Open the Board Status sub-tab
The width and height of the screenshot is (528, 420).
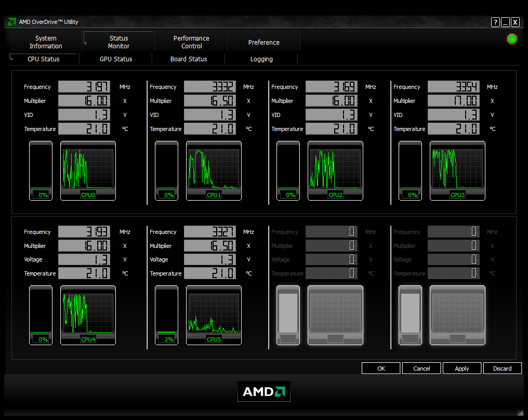[189, 59]
